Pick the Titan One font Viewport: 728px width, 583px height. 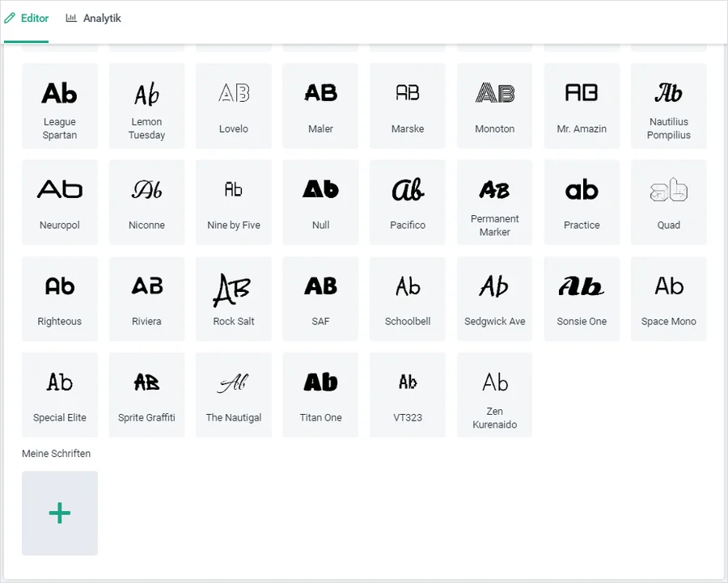pos(321,395)
